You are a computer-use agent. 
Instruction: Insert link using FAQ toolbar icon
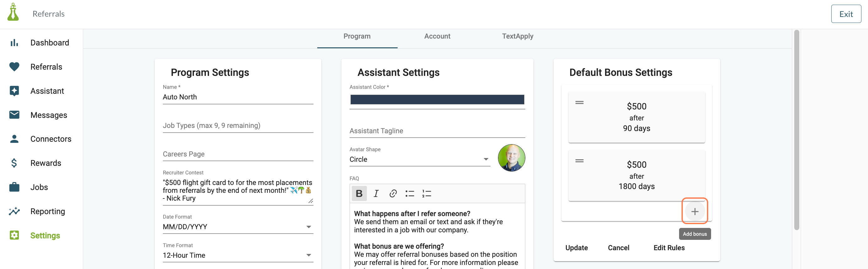pos(393,193)
